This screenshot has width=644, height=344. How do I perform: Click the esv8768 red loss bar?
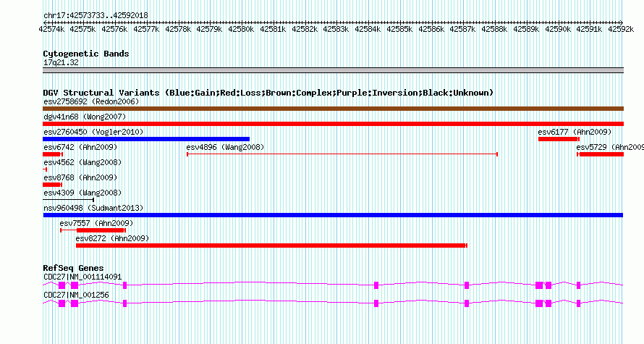52,185
